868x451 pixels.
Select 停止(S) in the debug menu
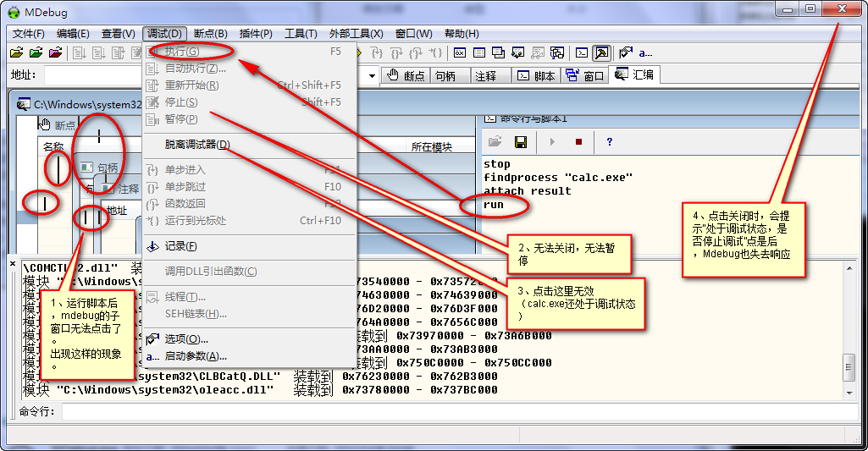[249, 102]
